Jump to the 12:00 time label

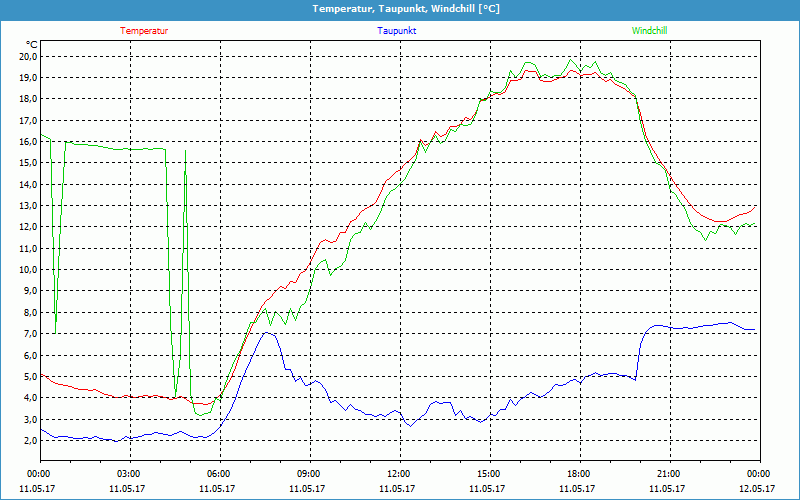tap(399, 474)
